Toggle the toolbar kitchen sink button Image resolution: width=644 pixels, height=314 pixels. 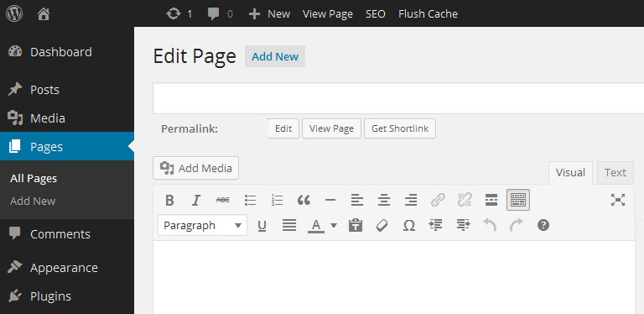[x=518, y=200]
